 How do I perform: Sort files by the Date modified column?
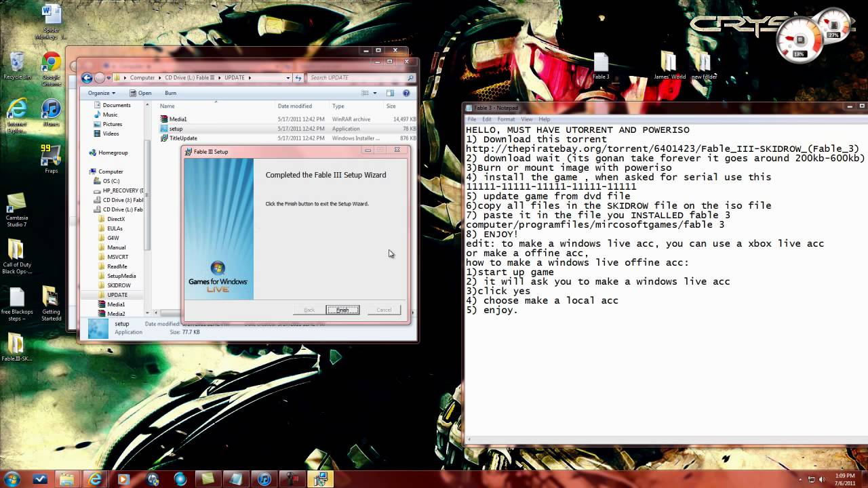pyautogui.click(x=302, y=106)
